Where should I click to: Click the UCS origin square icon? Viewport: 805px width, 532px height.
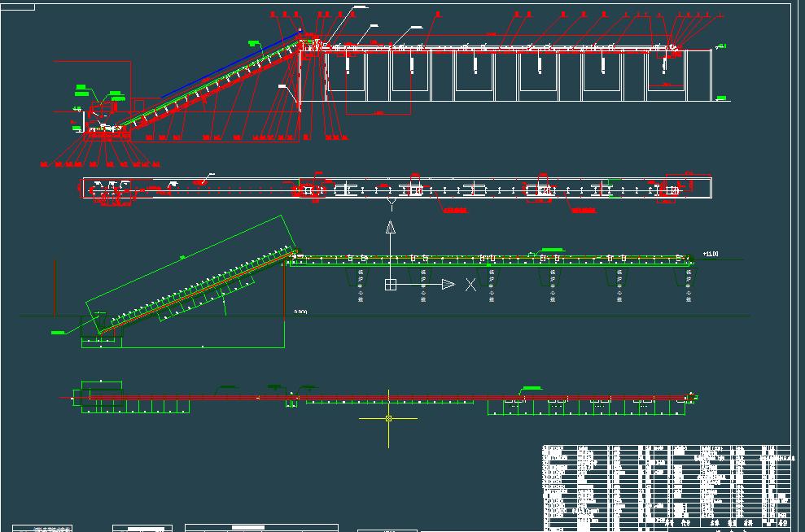coord(390,284)
